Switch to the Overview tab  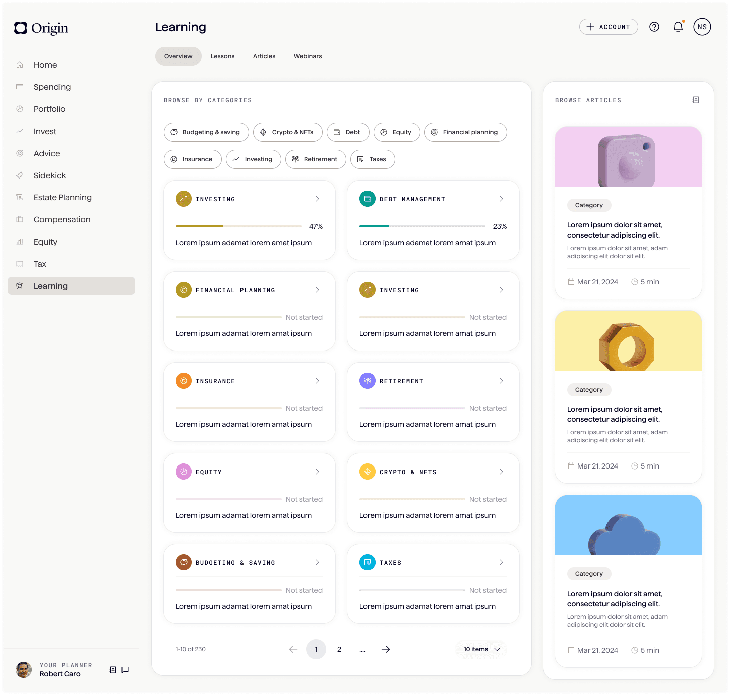coord(178,56)
